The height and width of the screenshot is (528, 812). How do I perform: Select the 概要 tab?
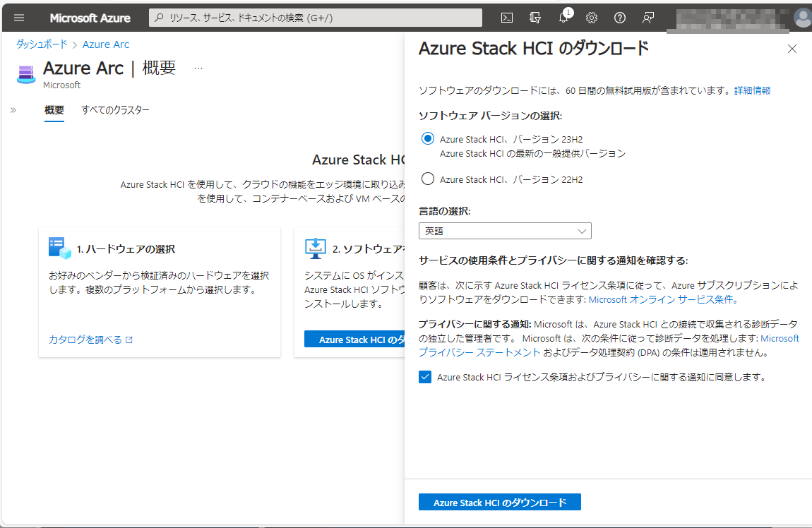(54, 109)
